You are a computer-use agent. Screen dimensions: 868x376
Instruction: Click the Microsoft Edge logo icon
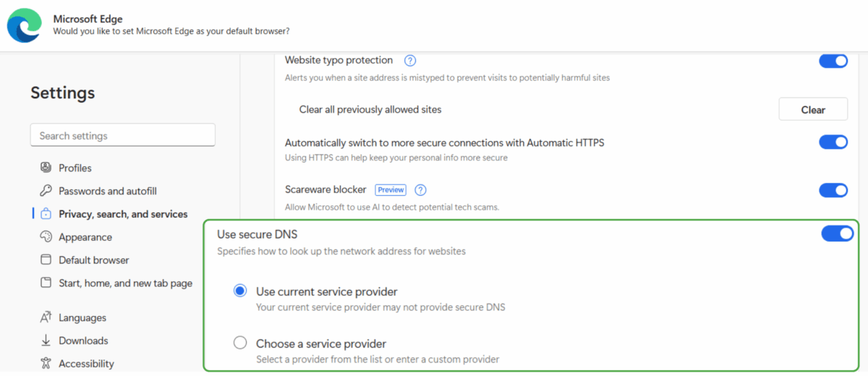[x=25, y=25]
